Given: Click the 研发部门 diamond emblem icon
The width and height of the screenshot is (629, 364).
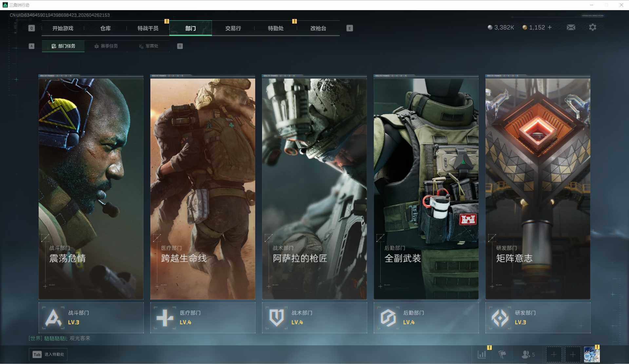Looking at the screenshot, I should (500, 318).
